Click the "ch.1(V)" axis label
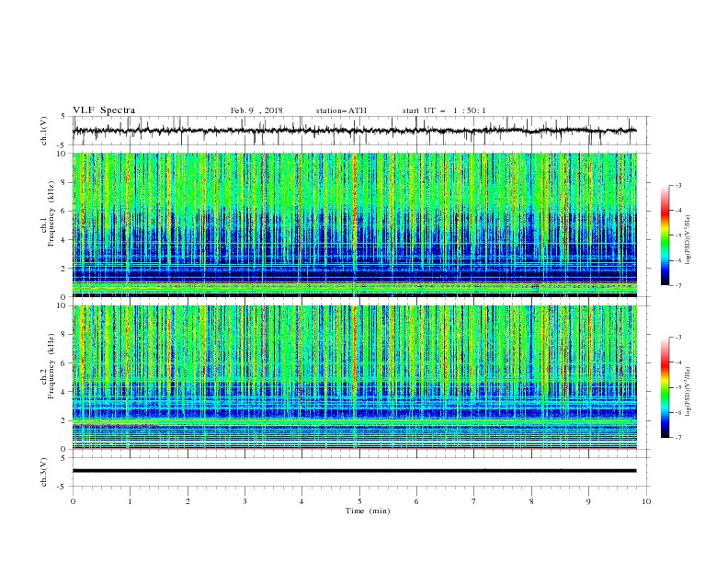 click(44, 131)
